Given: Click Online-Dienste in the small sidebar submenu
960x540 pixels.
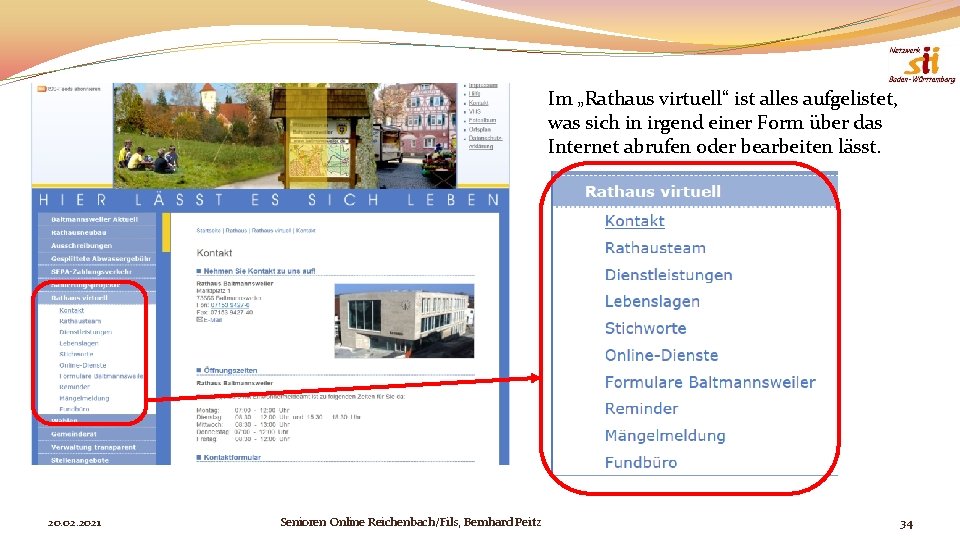Looking at the screenshot, I should pos(83,366).
